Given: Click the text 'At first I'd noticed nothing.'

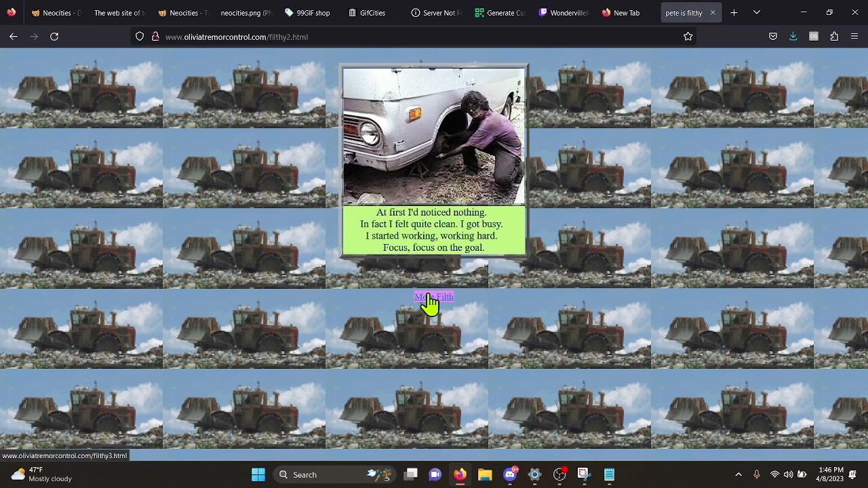Looking at the screenshot, I should click(x=431, y=212).
